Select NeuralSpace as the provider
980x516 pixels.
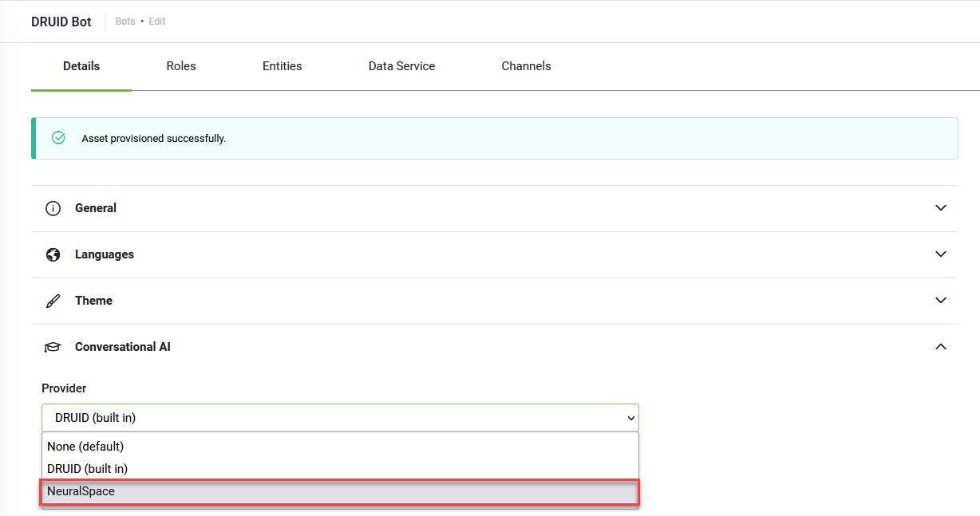[81, 491]
